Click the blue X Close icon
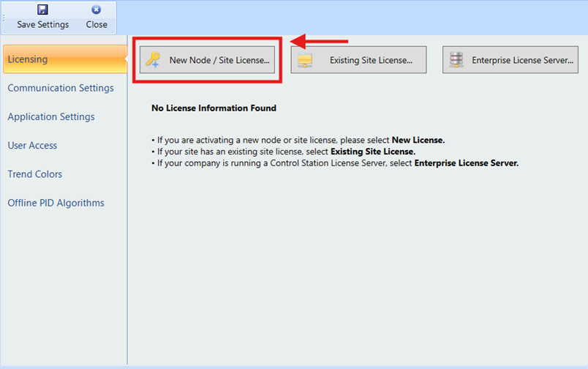588x369 pixels. (x=96, y=10)
